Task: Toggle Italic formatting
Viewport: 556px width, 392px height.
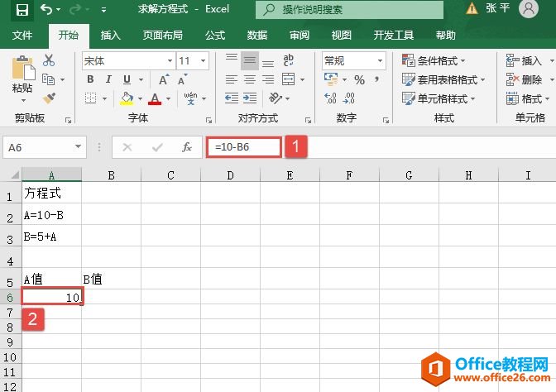Action: pos(108,79)
